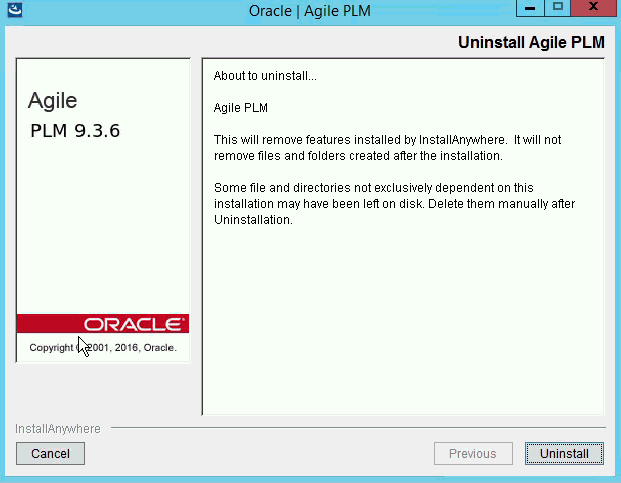
Task: Maximize the Agile PLM window
Action: coord(558,8)
